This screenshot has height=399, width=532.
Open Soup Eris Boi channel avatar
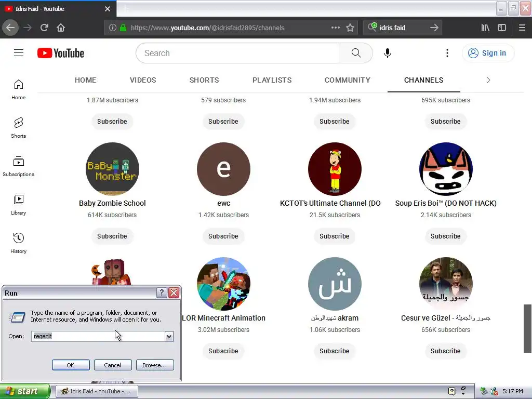coord(446,169)
